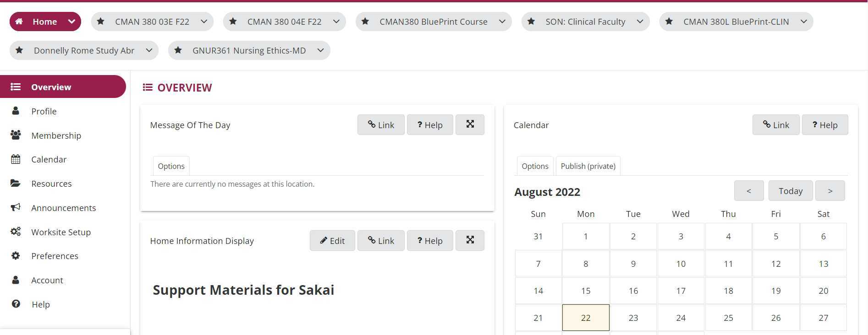
Task: Expand GNUR361 Nursing Ethics-MD dropdown arrow
Action: pos(321,50)
